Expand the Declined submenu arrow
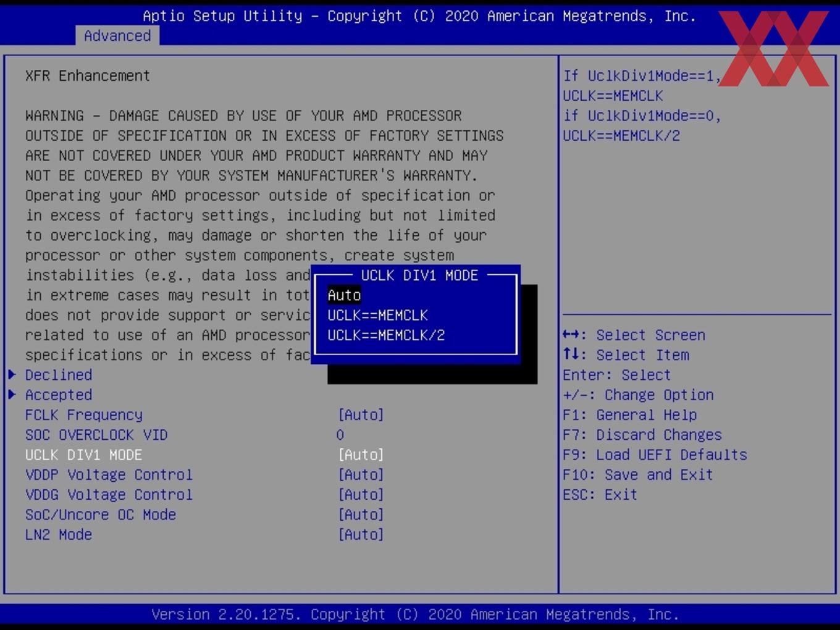The height and width of the screenshot is (630, 840). click(12, 374)
